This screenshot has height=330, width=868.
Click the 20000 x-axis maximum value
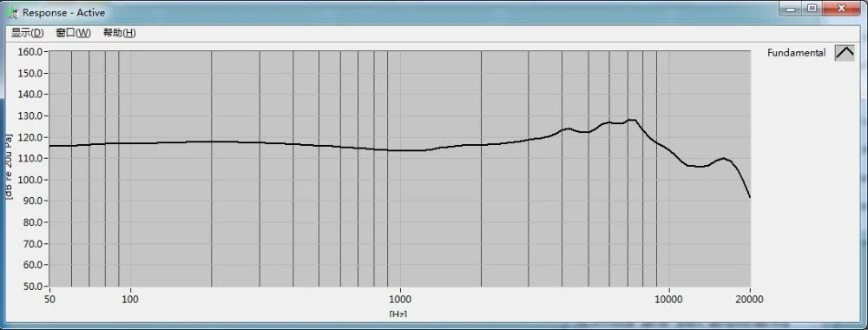coord(750,299)
